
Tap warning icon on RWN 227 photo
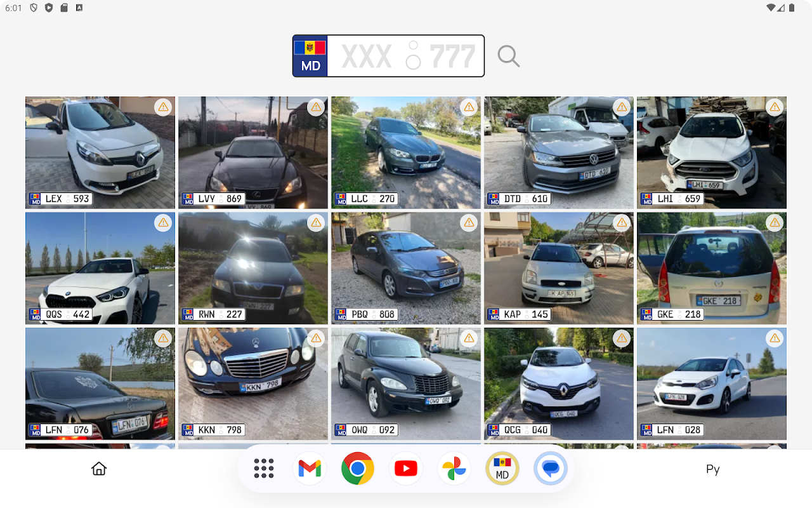coord(317,222)
